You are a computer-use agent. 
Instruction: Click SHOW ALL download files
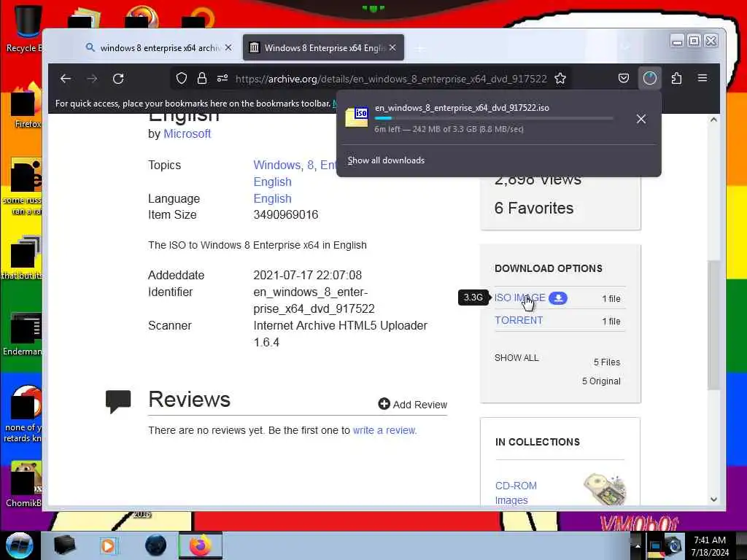(x=516, y=357)
